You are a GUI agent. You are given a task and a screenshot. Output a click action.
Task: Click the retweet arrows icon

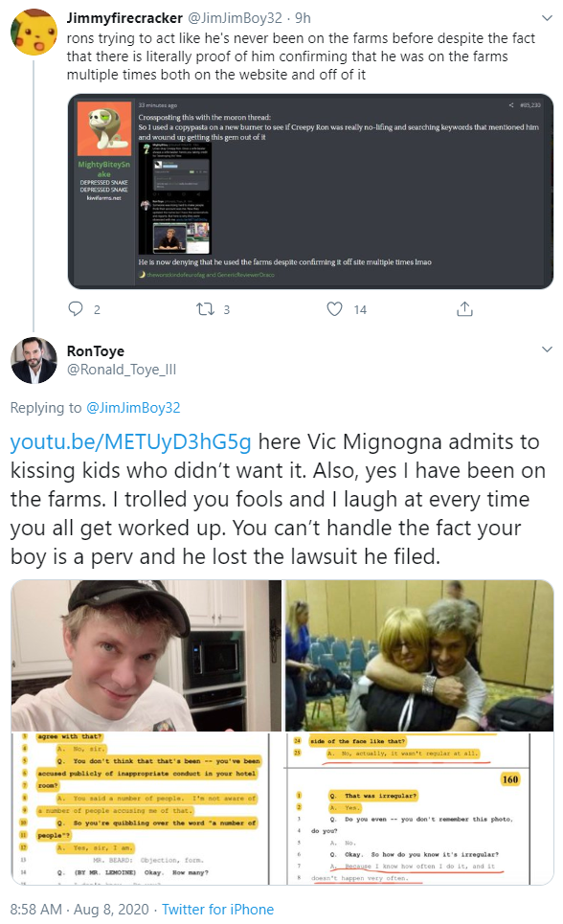coord(205,308)
